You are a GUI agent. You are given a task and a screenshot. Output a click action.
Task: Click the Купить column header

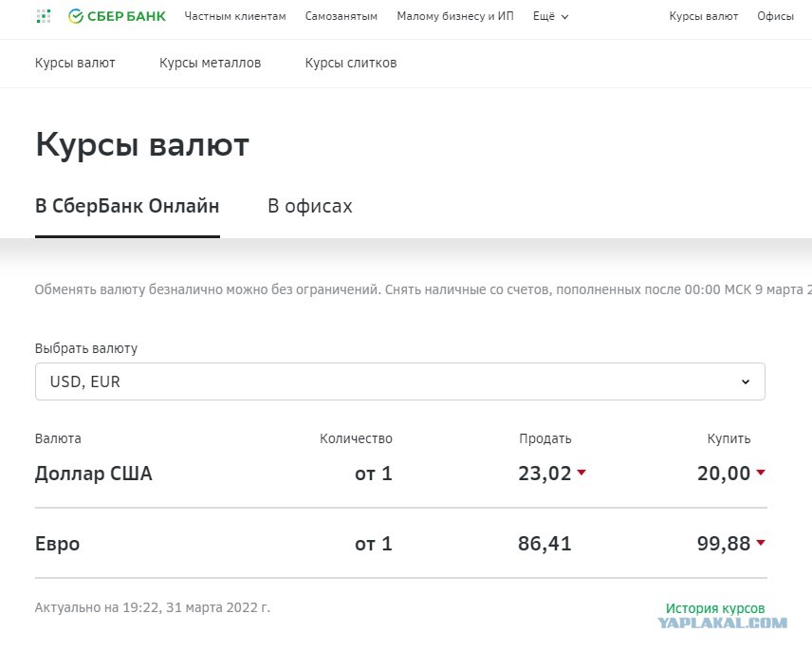point(729,438)
